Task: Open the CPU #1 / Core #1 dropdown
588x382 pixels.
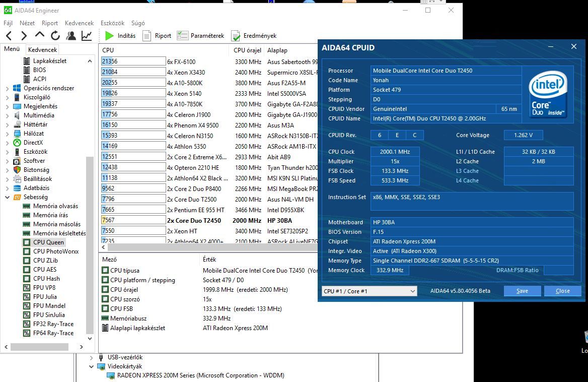Action: pos(370,291)
